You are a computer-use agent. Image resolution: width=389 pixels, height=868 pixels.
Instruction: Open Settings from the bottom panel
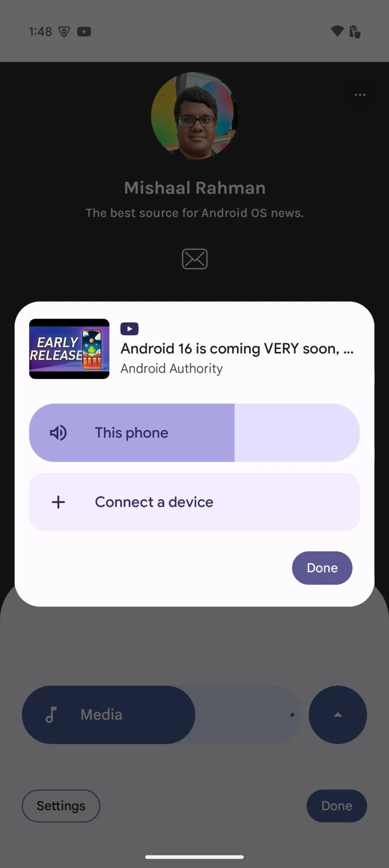tap(60, 805)
